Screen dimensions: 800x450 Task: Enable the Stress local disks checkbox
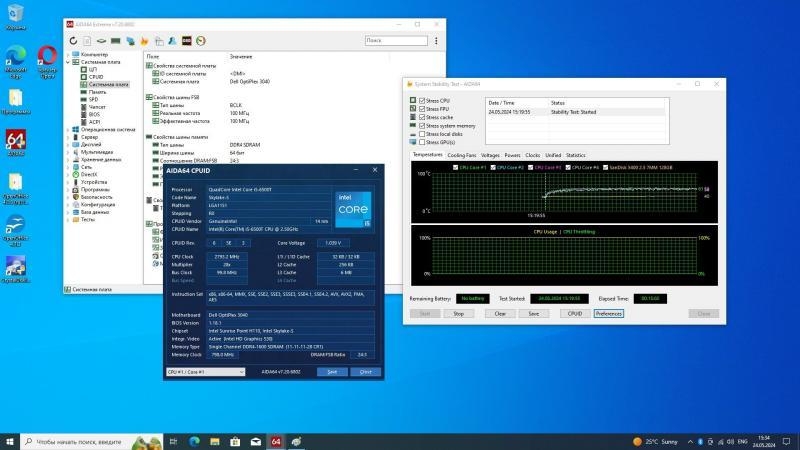(x=422, y=134)
